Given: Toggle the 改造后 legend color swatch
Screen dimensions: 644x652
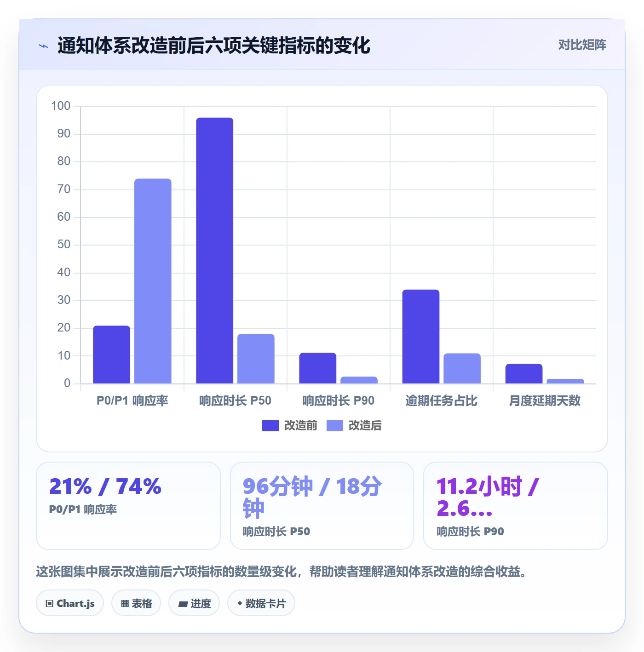Looking at the screenshot, I should click(x=335, y=426).
